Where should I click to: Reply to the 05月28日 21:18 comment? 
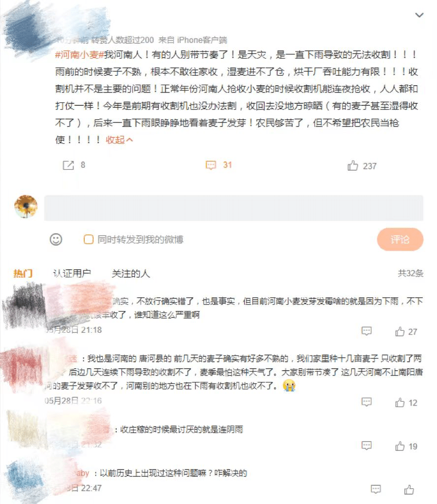tap(366, 331)
